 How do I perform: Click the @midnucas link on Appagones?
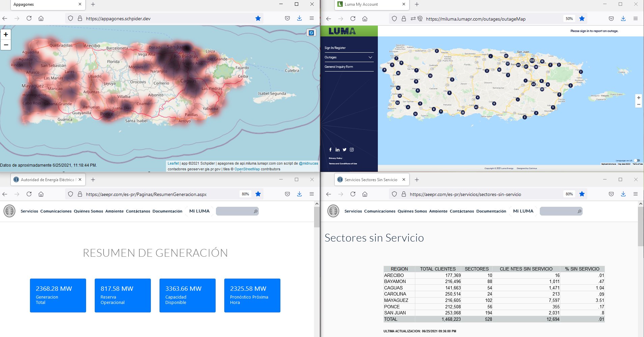308,163
